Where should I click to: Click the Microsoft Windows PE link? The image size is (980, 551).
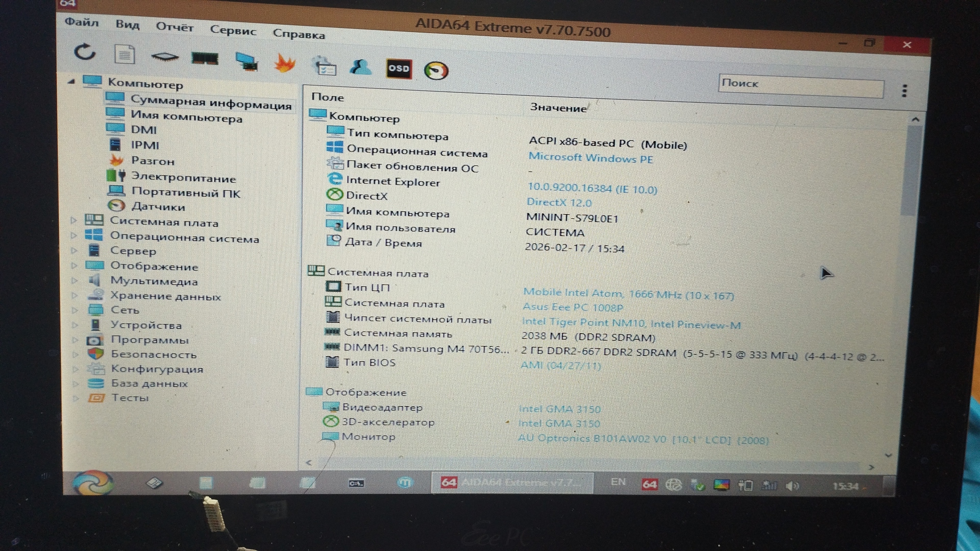pyautogui.click(x=591, y=158)
